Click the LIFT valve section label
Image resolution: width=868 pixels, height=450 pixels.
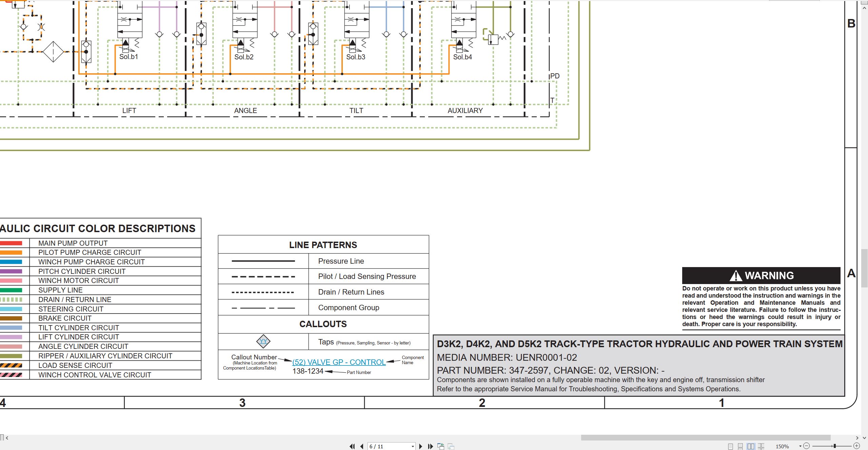pos(129,111)
